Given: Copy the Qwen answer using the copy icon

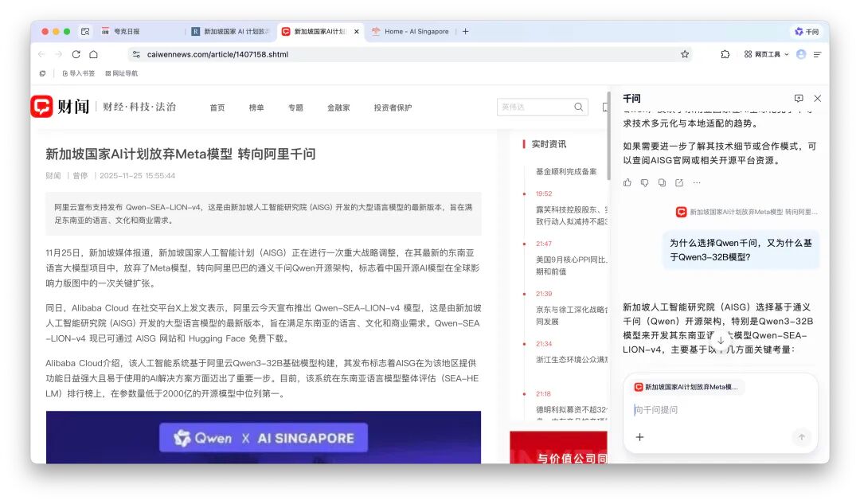Looking at the screenshot, I should 661,182.
